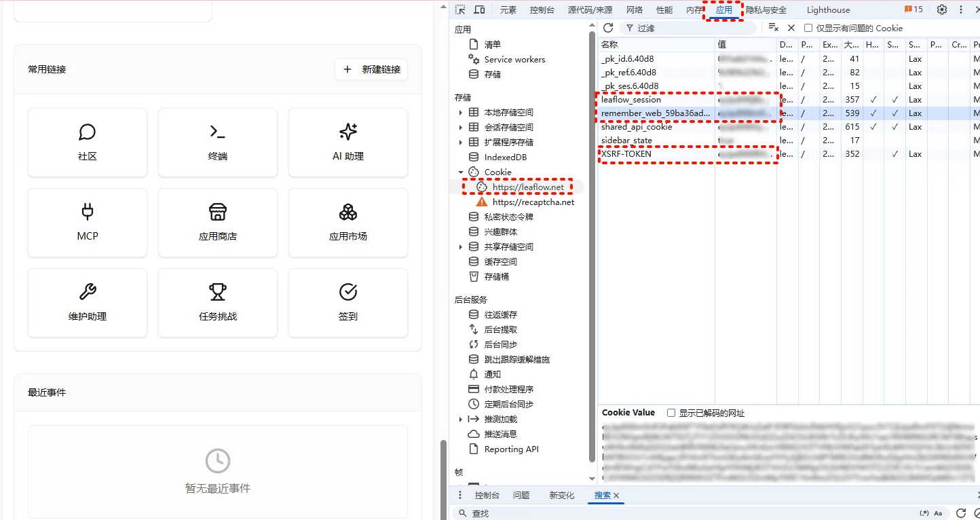
Task: Clear all cookies icon
Action: pyautogui.click(x=773, y=28)
